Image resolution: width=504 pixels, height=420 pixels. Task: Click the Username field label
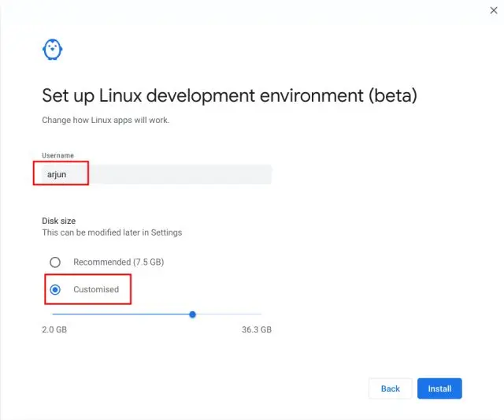coord(57,156)
